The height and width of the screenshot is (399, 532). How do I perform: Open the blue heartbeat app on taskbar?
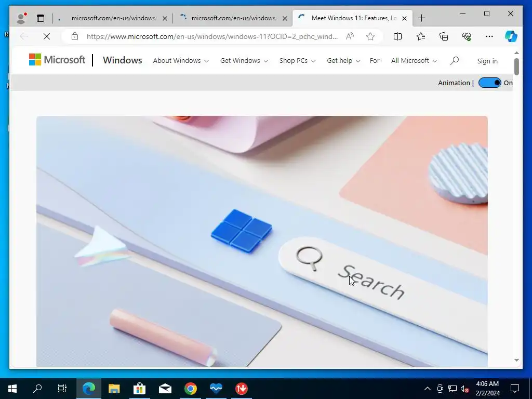click(216, 389)
